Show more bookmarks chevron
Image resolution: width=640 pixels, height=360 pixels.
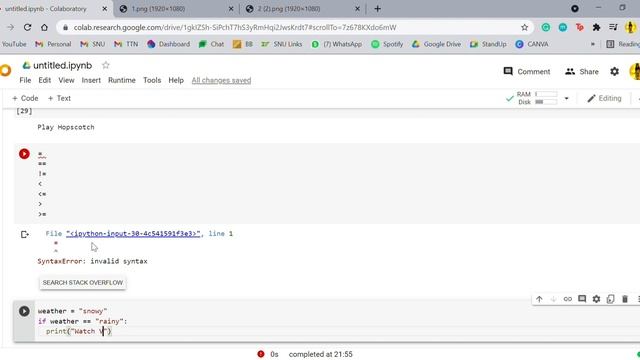point(593,44)
